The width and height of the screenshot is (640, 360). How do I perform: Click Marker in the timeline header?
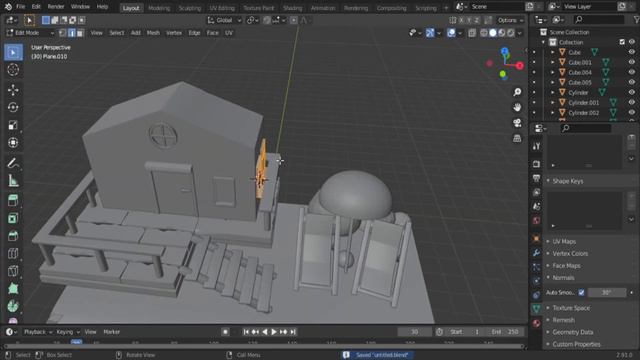(x=111, y=332)
